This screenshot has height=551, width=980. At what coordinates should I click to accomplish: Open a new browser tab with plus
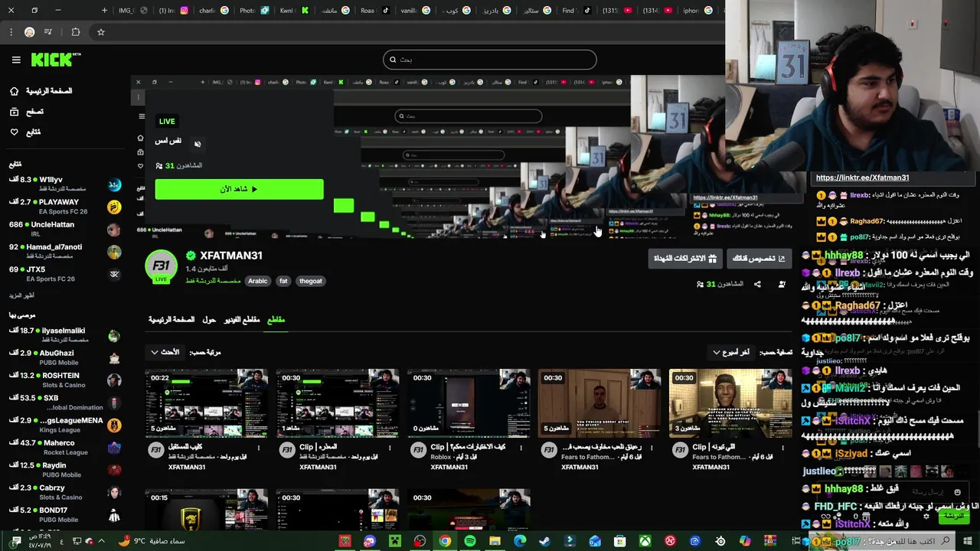[x=104, y=11]
